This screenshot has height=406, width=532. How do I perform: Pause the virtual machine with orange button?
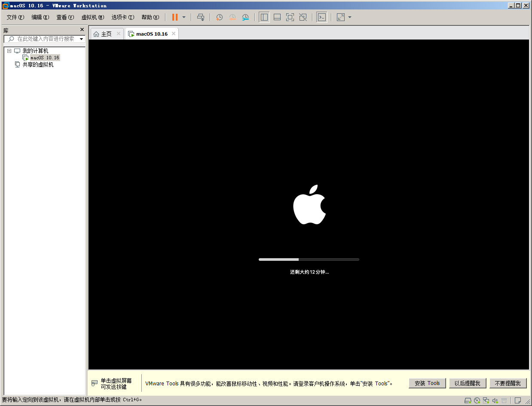point(174,17)
